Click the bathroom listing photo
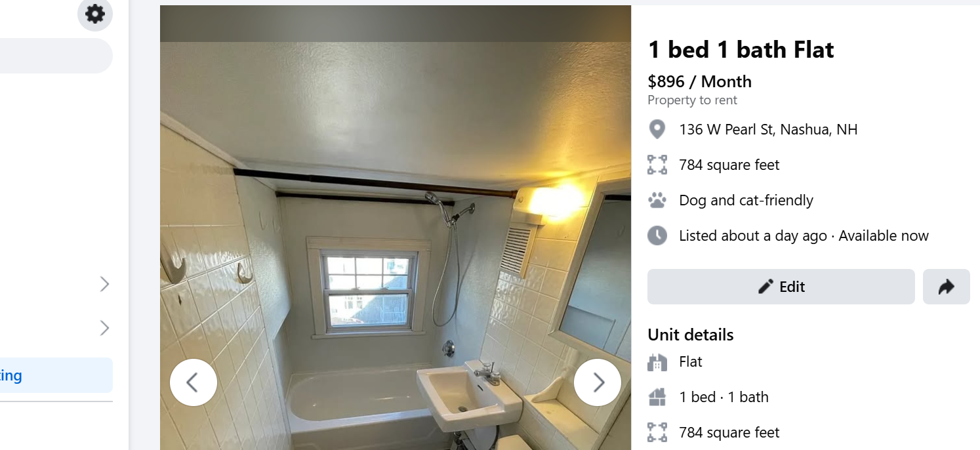The width and height of the screenshot is (980, 450). pos(396,246)
